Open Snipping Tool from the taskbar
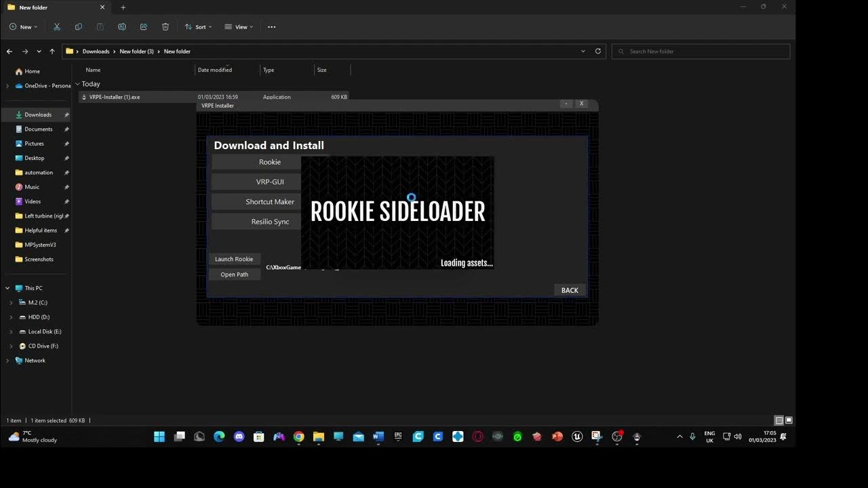Image resolution: width=868 pixels, height=488 pixels. (x=597, y=436)
